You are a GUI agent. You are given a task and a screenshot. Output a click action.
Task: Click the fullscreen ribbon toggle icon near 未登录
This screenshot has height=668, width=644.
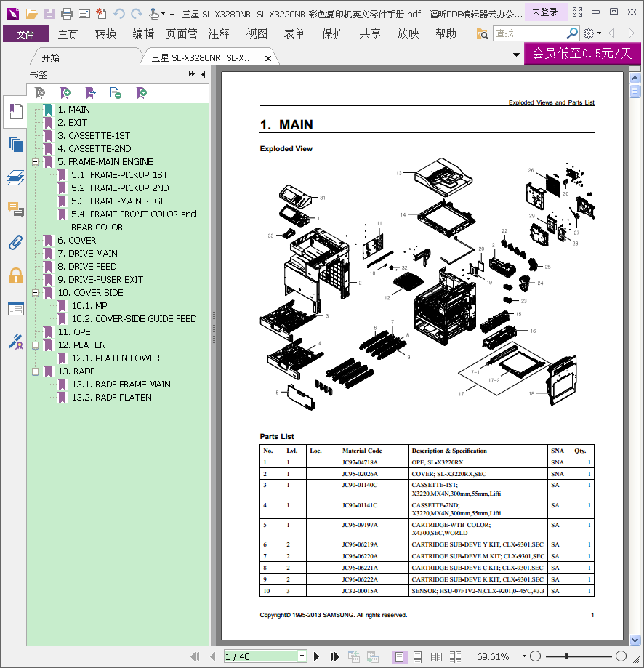578,12
